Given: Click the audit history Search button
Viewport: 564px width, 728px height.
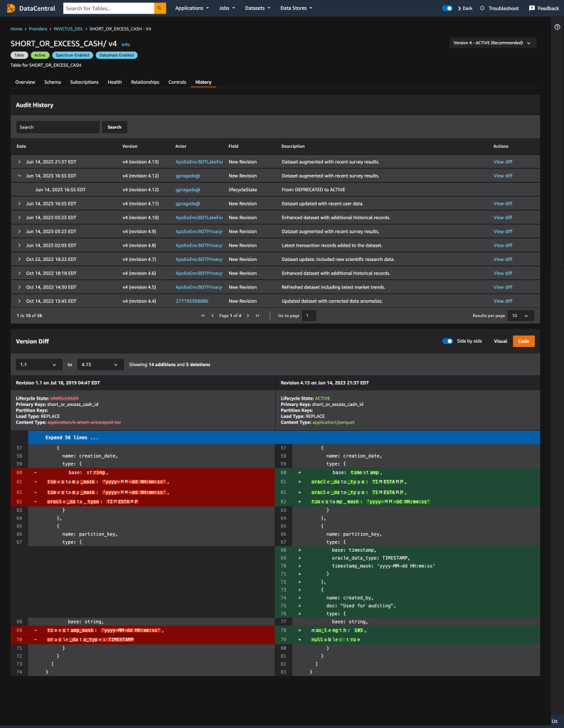Looking at the screenshot, I should point(115,127).
